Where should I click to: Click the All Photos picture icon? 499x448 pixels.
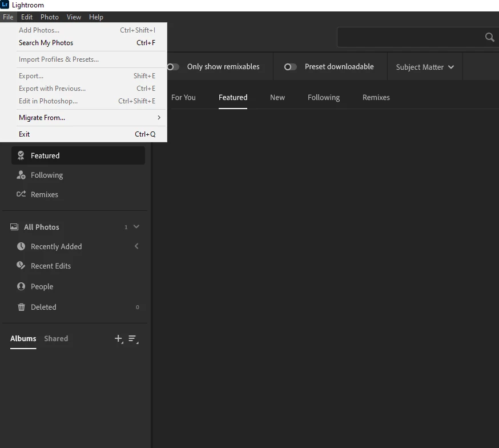pyautogui.click(x=14, y=227)
